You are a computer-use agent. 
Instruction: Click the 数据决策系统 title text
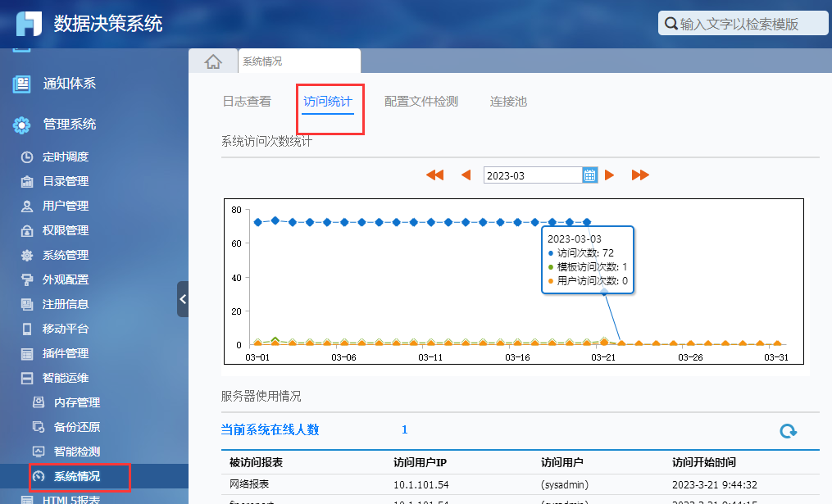(x=108, y=24)
